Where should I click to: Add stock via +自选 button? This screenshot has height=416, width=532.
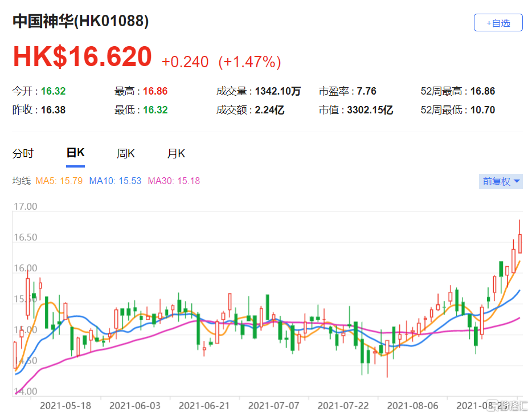pos(498,23)
